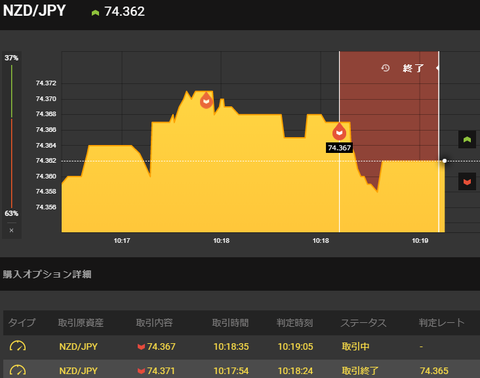Click the 74.365 settlement rate cell
This screenshot has width=480, height=378.
pos(434,371)
